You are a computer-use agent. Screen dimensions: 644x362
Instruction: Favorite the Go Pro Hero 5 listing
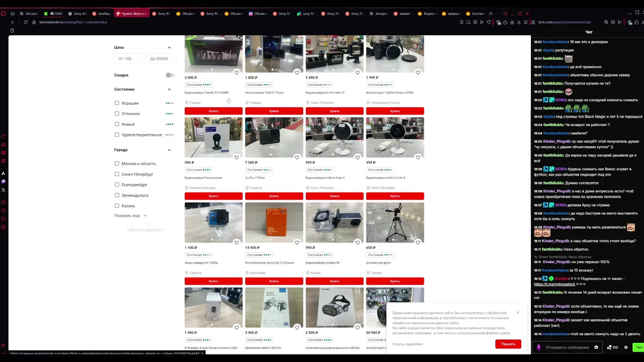coord(358,72)
